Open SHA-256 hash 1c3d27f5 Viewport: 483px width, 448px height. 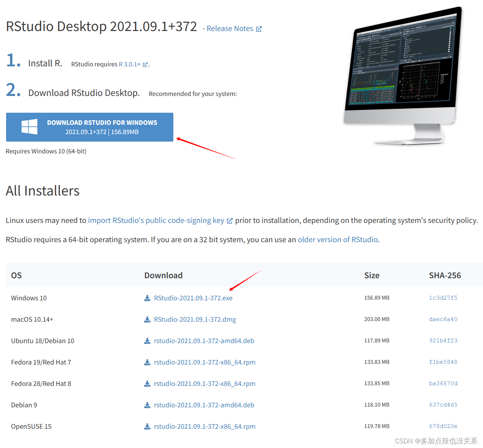tap(443, 298)
